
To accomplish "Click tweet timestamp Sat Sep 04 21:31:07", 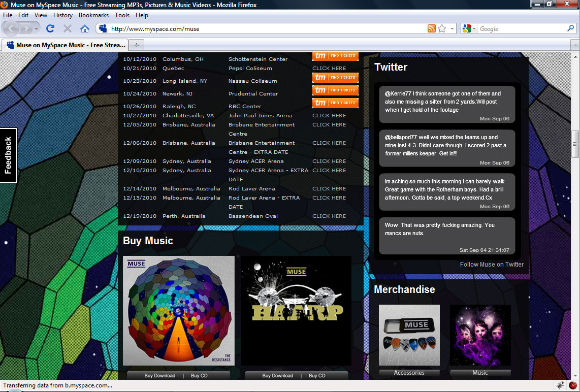I will pyautogui.click(x=484, y=250).
